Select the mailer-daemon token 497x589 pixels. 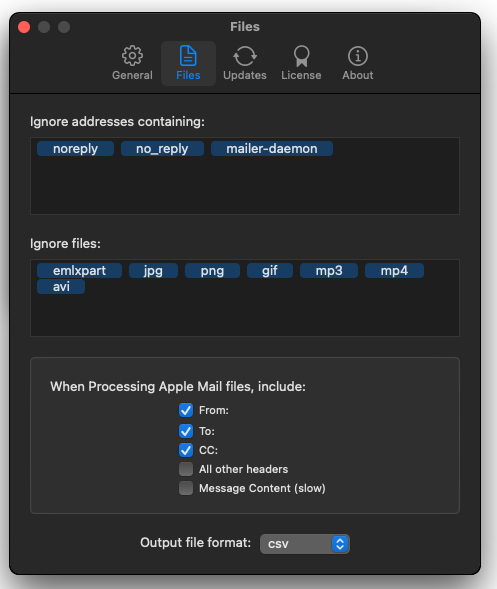(x=272, y=148)
